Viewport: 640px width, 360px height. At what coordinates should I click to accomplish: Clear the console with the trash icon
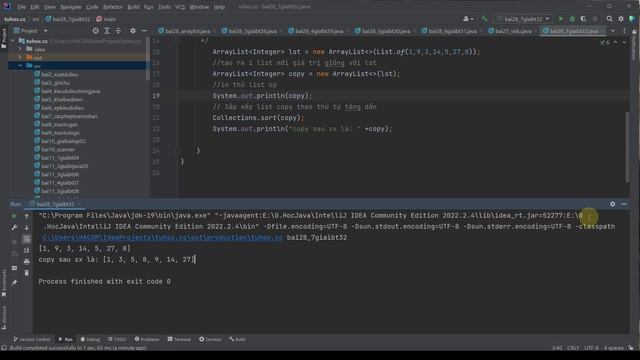(27, 273)
